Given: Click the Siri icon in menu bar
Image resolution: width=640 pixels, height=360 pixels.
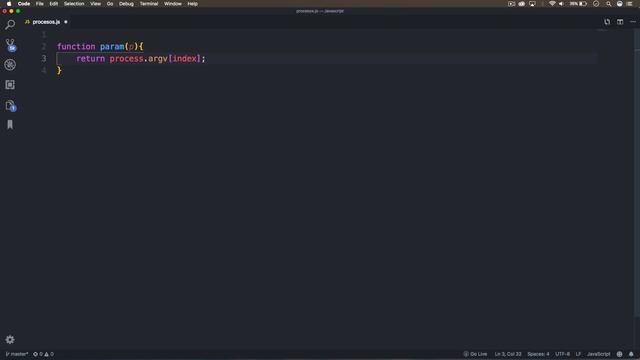Looking at the screenshot, I should pyautogui.click(x=620, y=4).
